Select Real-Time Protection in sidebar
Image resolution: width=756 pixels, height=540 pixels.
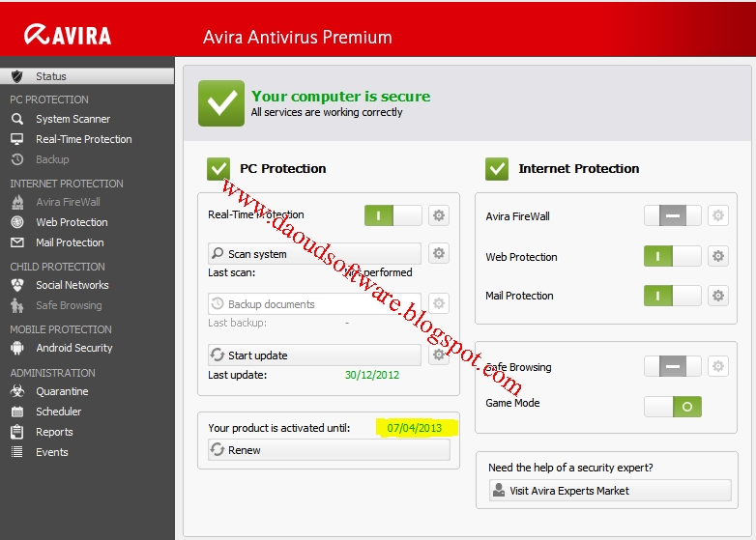(x=83, y=139)
